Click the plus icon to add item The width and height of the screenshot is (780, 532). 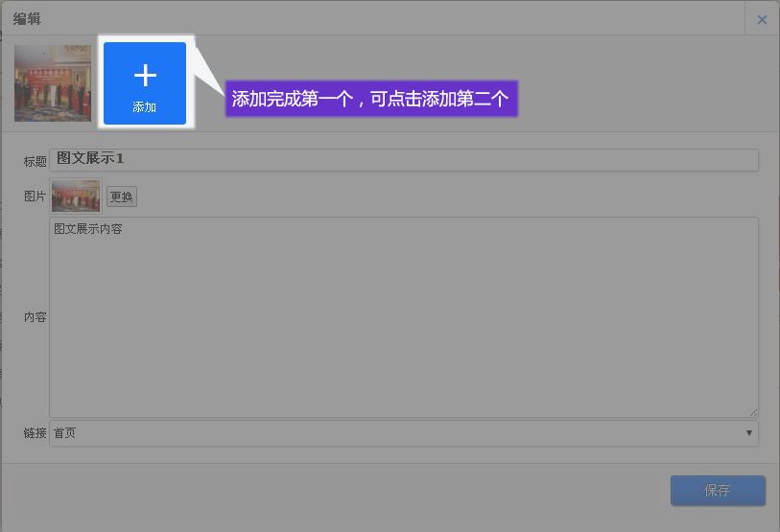pos(145,75)
